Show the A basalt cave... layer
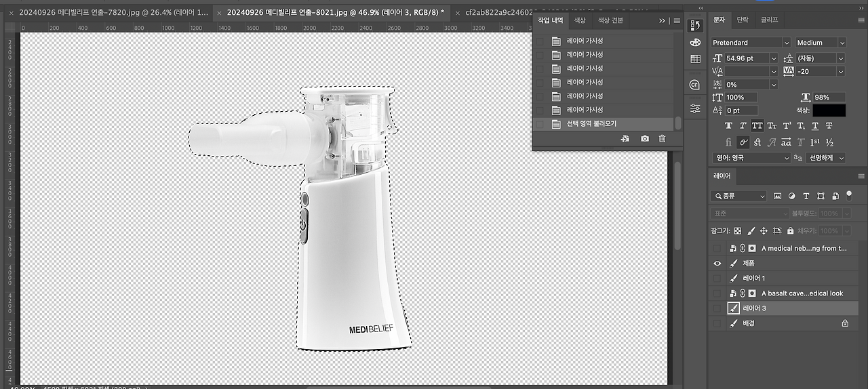Image resolution: width=868 pixels, height=389 pixels. [717, 293]
